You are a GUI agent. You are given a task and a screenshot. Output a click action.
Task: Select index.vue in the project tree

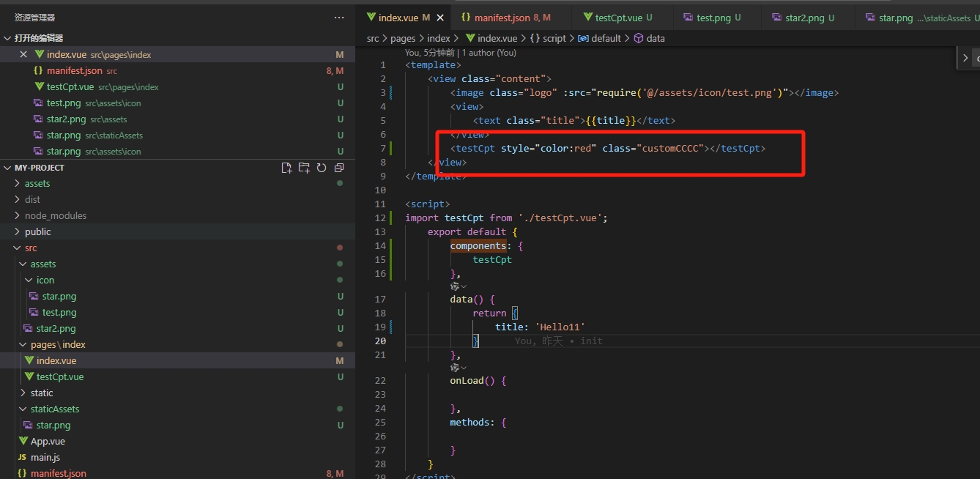(177, 361)
